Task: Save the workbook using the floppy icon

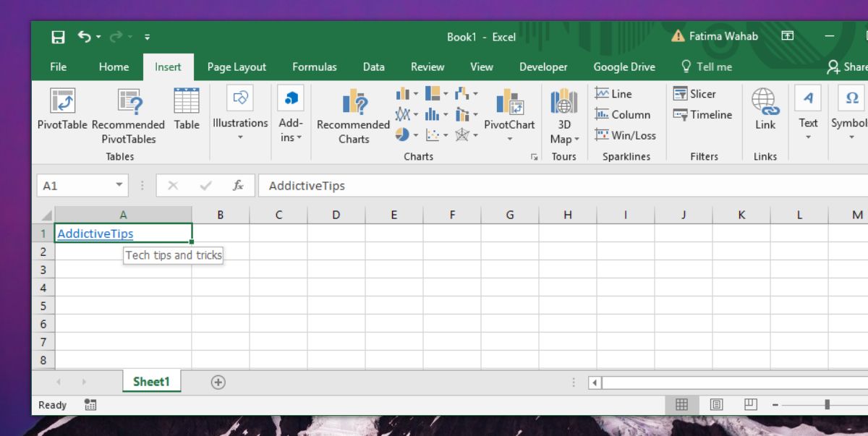Action: coord(59,37)
